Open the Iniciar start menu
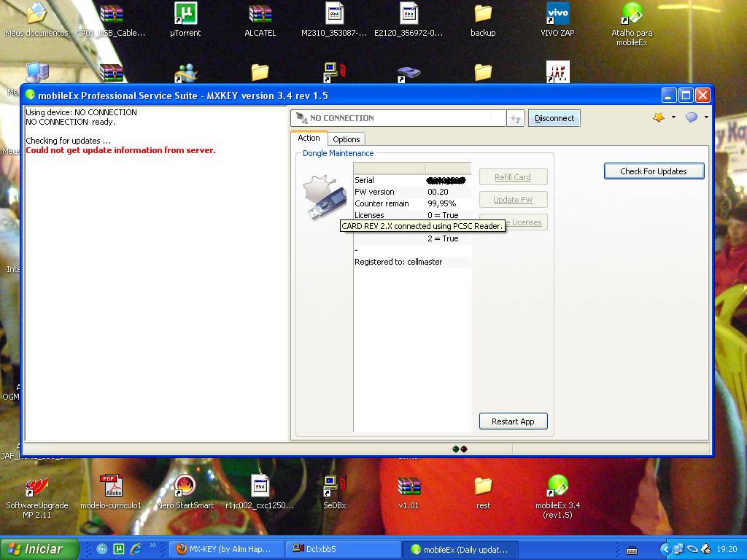 tap(39, 548)
